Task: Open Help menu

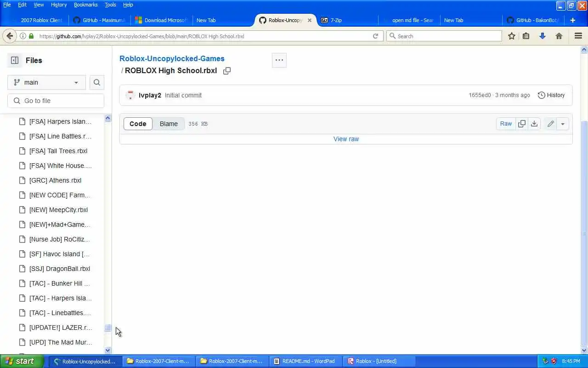Action: tap(128, 5)
